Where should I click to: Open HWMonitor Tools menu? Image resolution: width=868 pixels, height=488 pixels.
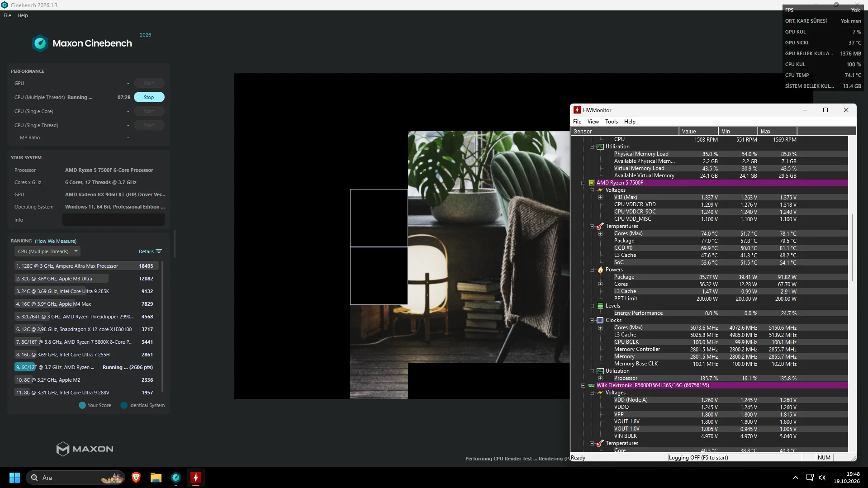click(611, 122)
